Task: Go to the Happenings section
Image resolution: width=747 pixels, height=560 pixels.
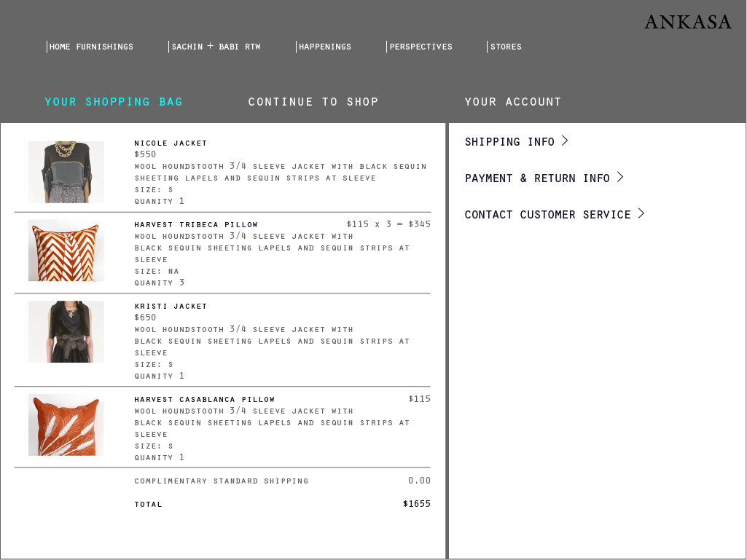Action: pos(325,47)
